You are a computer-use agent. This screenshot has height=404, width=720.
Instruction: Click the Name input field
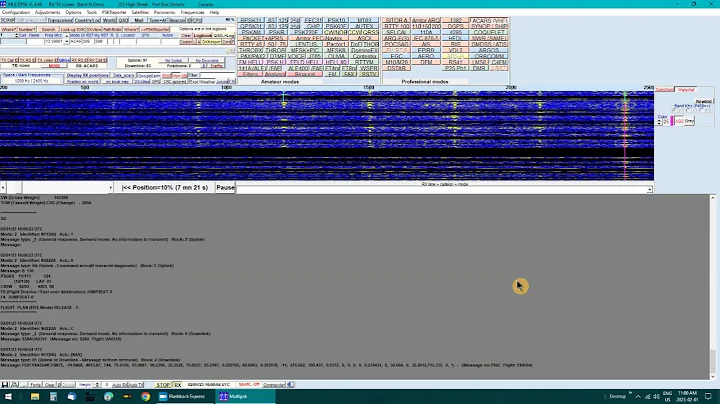click(x=35, y=41)
